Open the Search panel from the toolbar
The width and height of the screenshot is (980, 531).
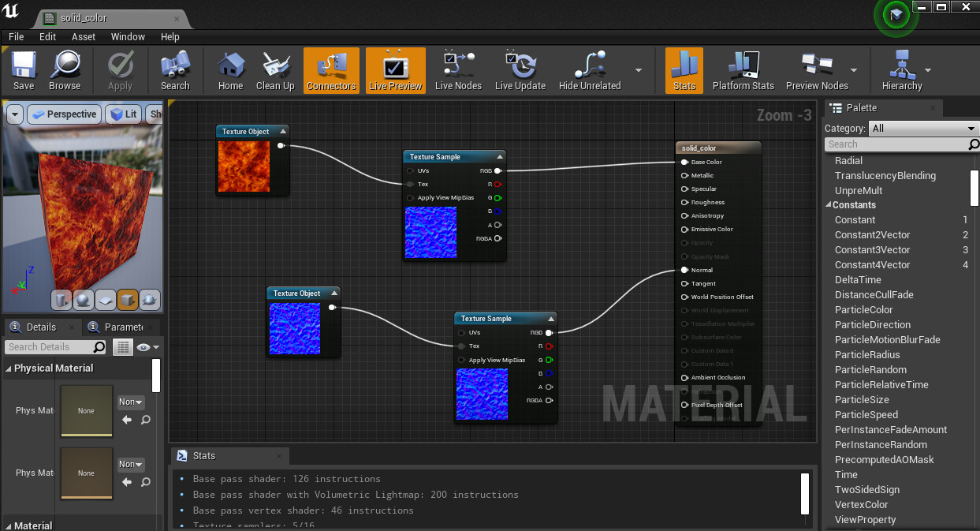175,69
